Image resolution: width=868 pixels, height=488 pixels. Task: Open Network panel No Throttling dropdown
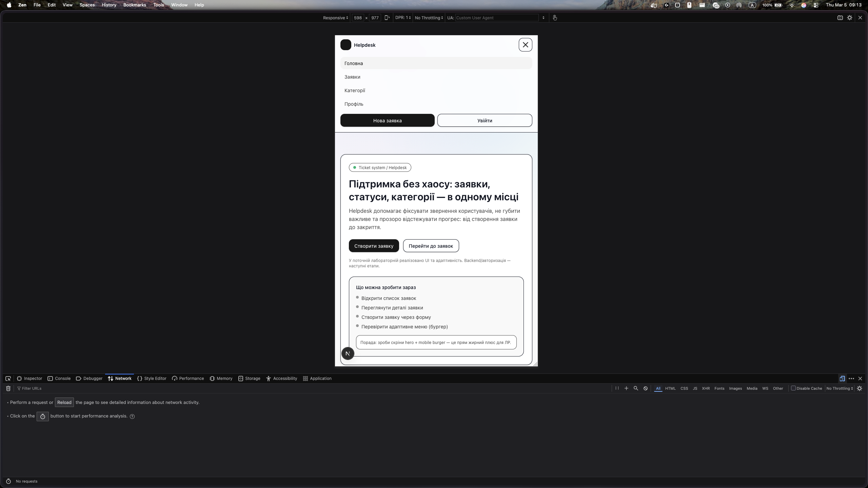[840, 388]
